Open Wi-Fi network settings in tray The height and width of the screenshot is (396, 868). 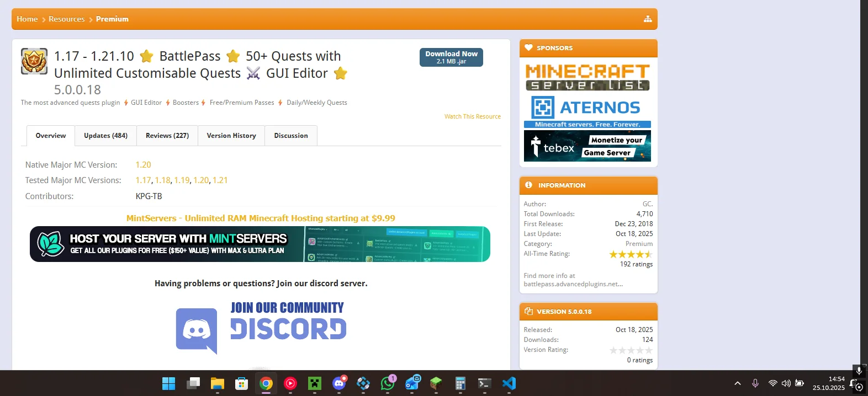[773, 383]
